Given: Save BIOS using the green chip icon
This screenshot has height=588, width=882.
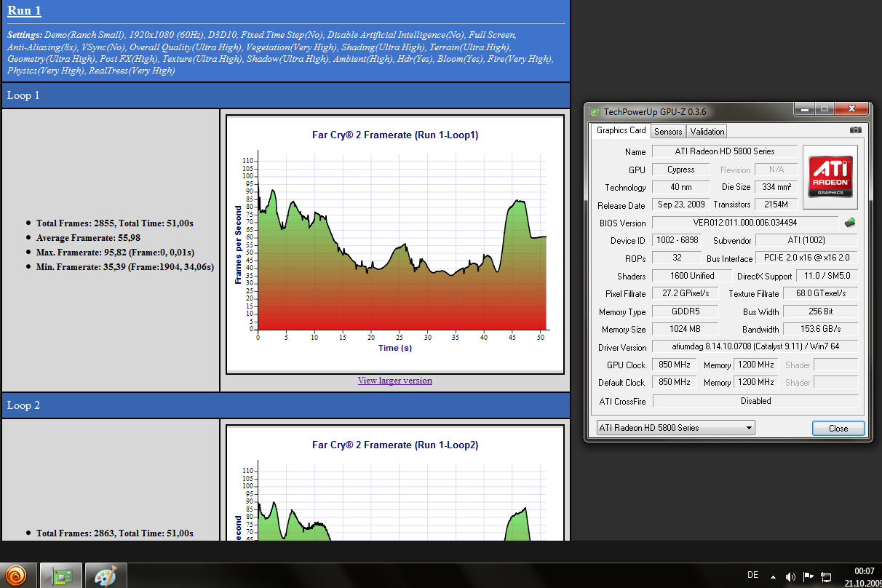Looking at the screenshot, I should click(849, 222).
